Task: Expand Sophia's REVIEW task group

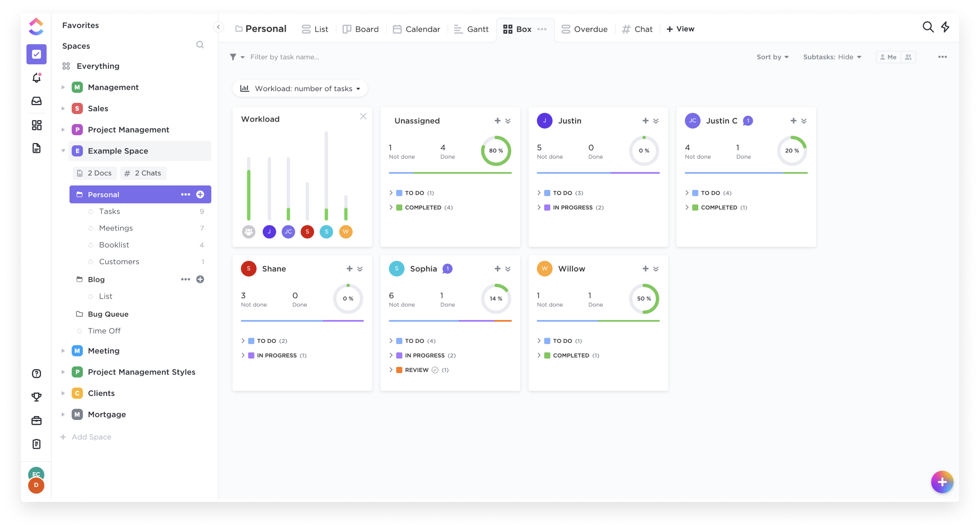Action: (x=390, y=370)
